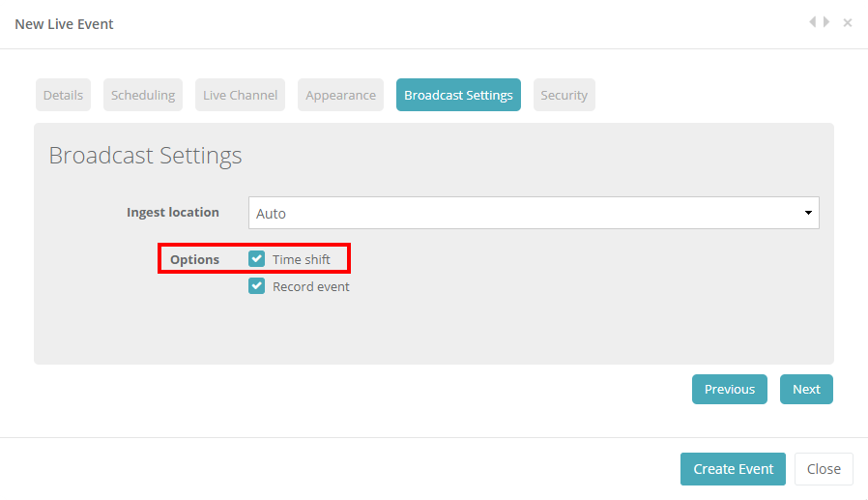Switch to the Details tab
868x500 pixels.
(63, 95)
